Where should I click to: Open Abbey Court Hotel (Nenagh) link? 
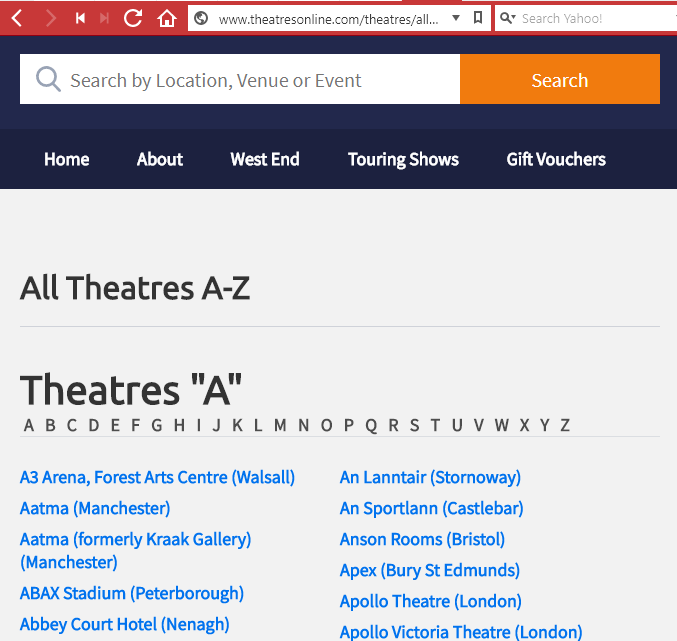[x=124, y=625]
